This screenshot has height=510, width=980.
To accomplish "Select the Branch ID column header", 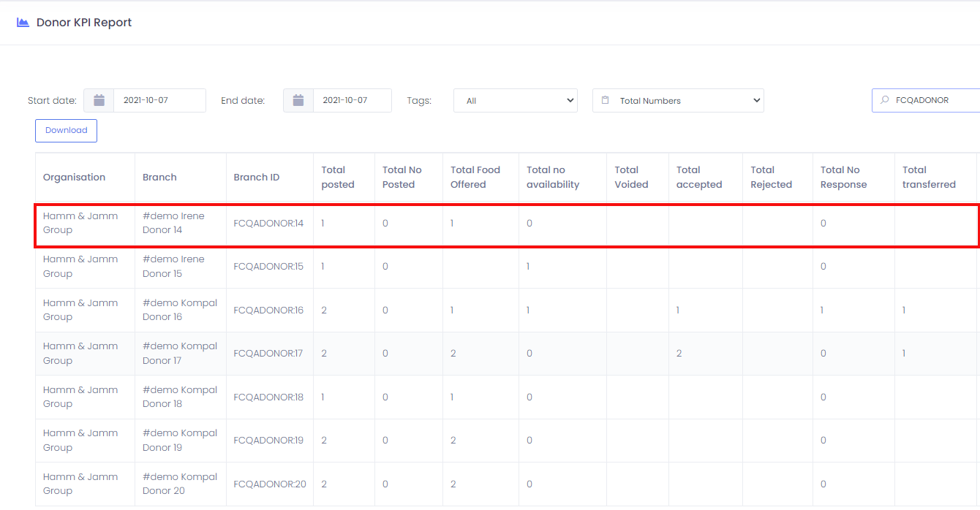I will coord(256,178).
